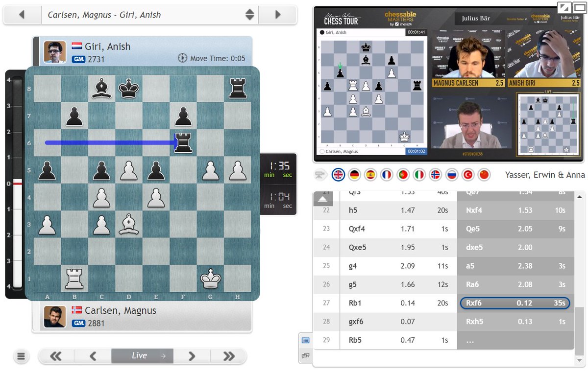Open the Carlsen, Magnus - Giri, Anish game selector

tap(150, 15)
